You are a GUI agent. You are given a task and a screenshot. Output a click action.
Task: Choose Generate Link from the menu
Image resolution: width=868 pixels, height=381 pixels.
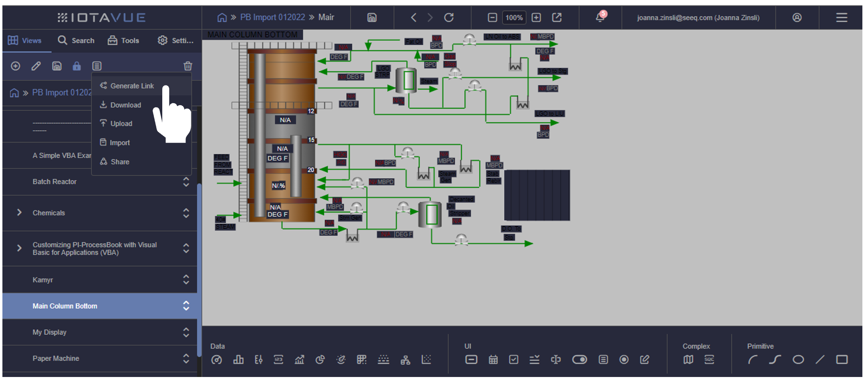132,86
